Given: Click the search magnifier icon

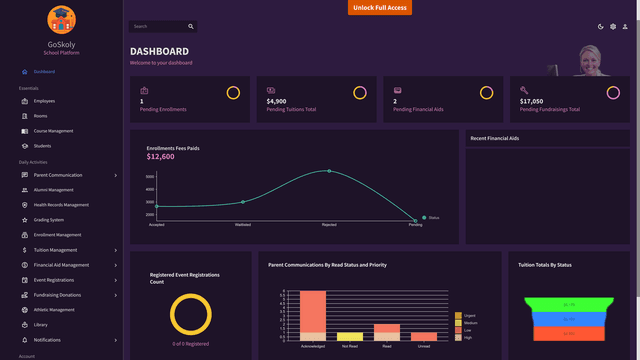Looking at the screenshot, I should [x=191, y=27].
